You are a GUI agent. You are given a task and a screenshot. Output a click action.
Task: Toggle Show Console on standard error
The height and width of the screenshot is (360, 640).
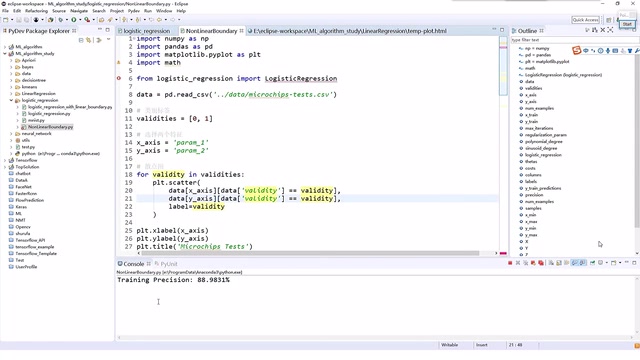(x=583, y=263)
